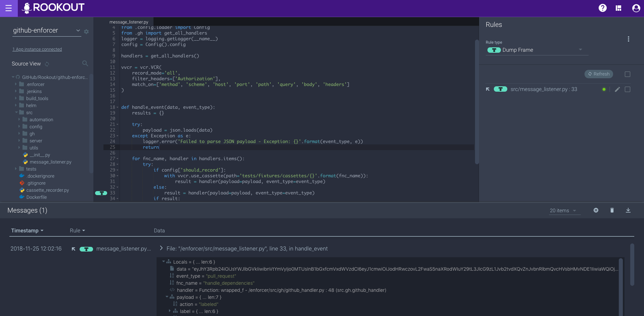Refresh the Source View with reload icon
644x316 pixels.
click(x=47, y=64)
